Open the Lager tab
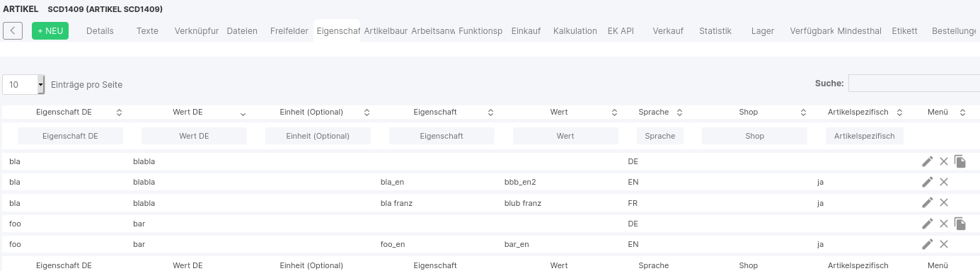Viewport: 980px width, 271px height. click(x=762, y=31)
